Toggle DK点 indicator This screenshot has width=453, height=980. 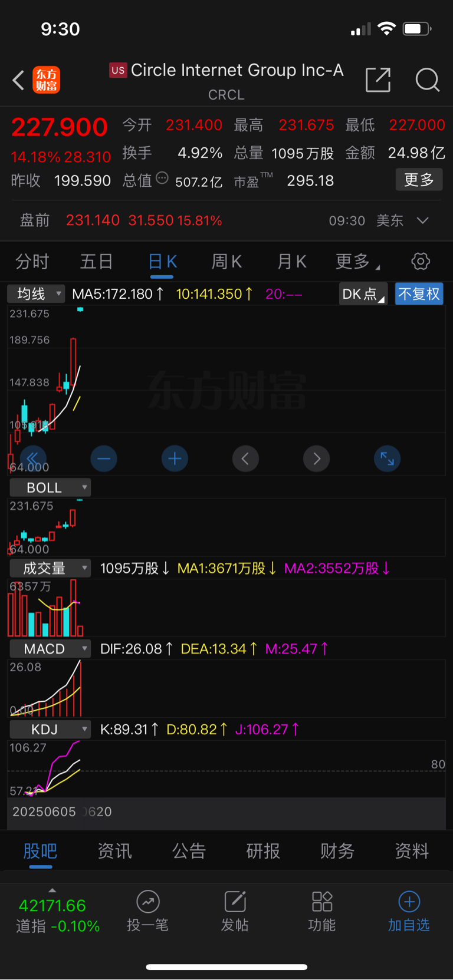tap(363, 293)
